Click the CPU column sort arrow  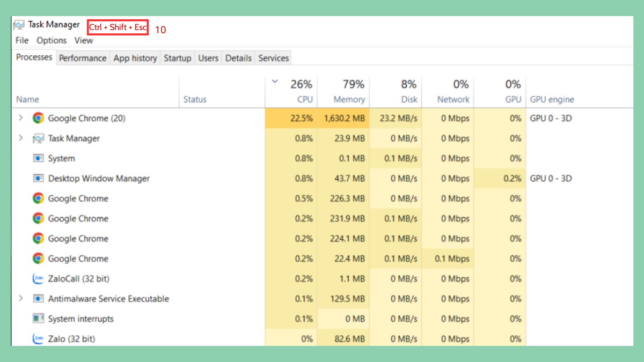point(274,82)
